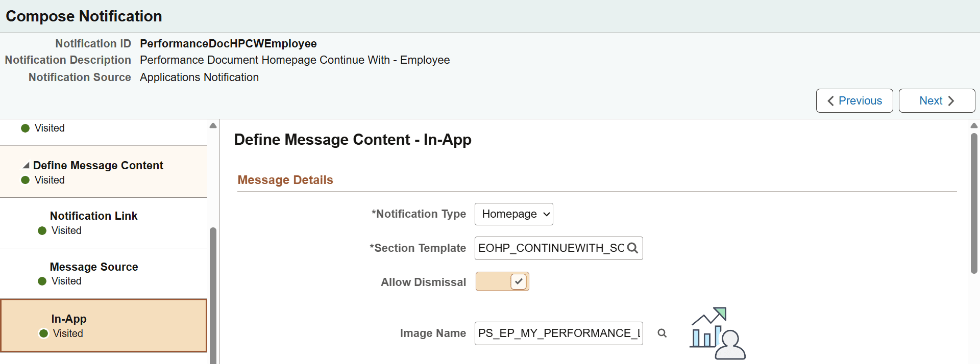Click the Section Template input field
The height and width of the screenshot is (364, 980).
click(551, 248)
